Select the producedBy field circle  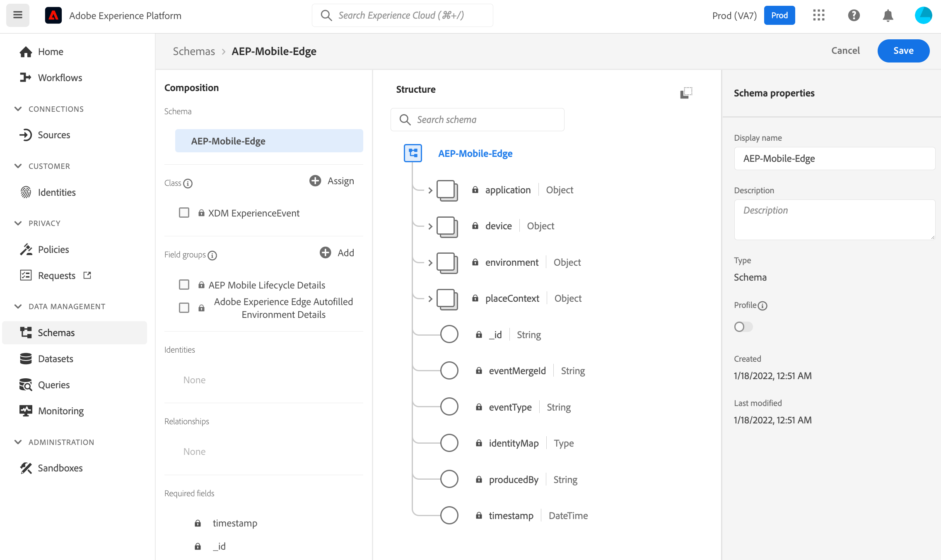tap(449, 479)
